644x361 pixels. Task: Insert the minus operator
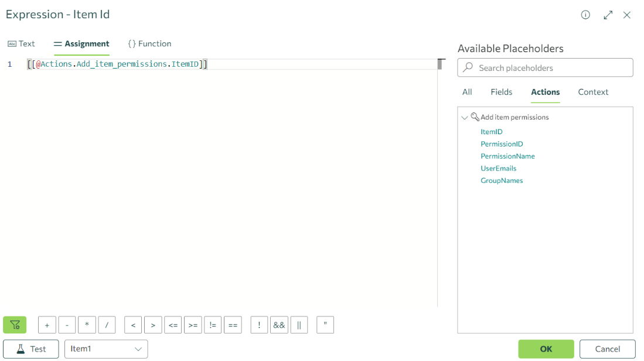tap(67, 325)
